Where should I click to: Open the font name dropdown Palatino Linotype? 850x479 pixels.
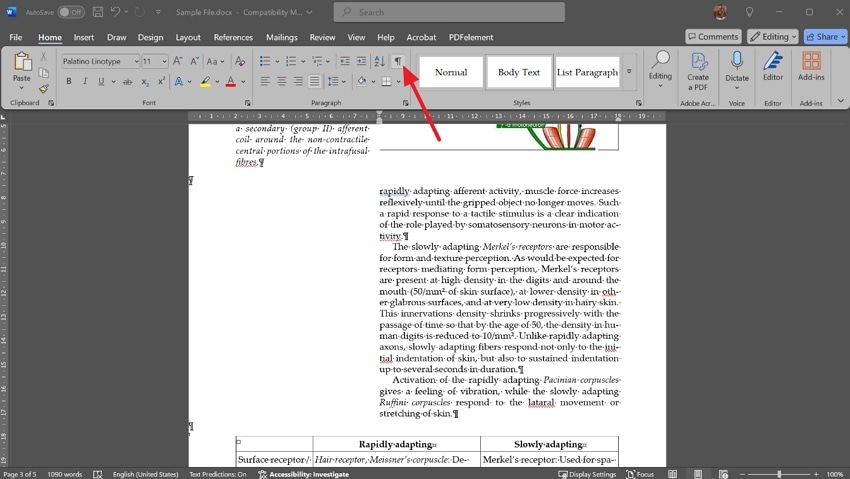pyautogui.click(x=136, y=61)
